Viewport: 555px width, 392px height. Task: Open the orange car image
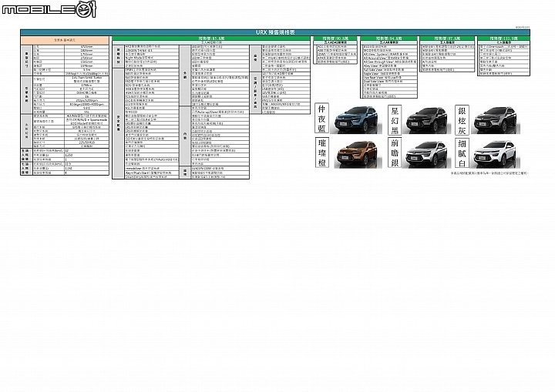358,153
